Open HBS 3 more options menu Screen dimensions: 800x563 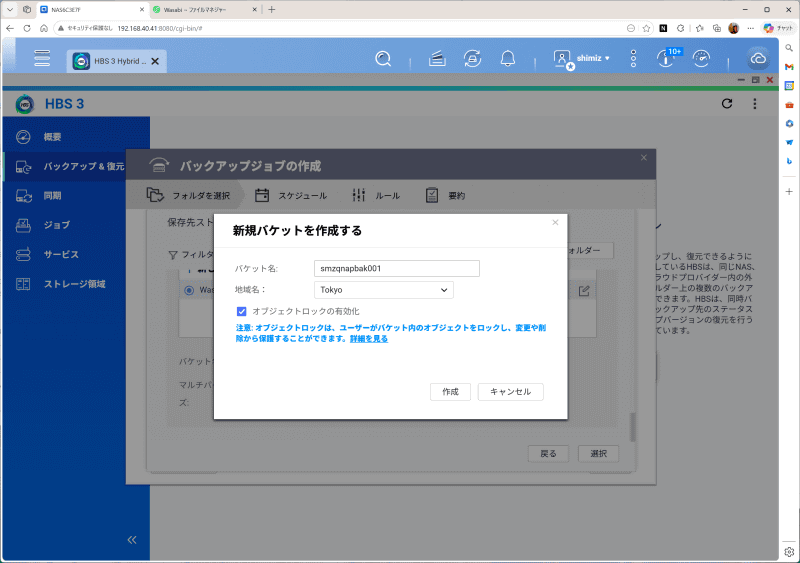755,104
